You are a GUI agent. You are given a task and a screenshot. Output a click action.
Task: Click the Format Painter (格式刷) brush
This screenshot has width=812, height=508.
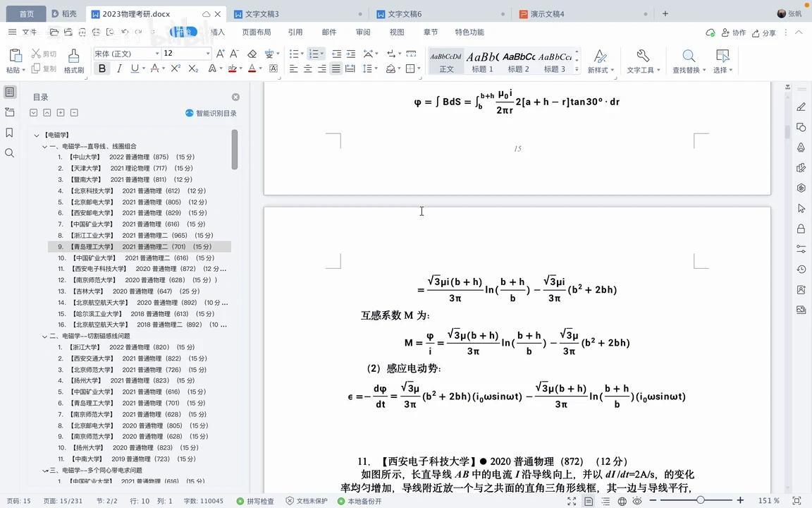(x=73, y=56)
